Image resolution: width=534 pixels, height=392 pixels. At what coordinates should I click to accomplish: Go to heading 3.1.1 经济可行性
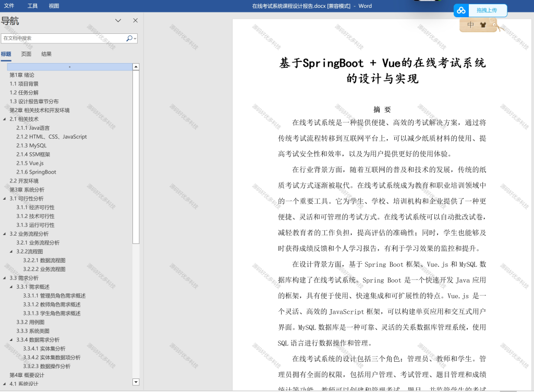35,207
